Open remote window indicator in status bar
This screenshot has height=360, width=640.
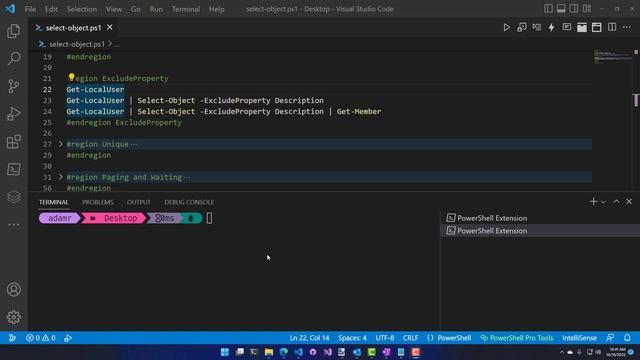coord(12,338)
